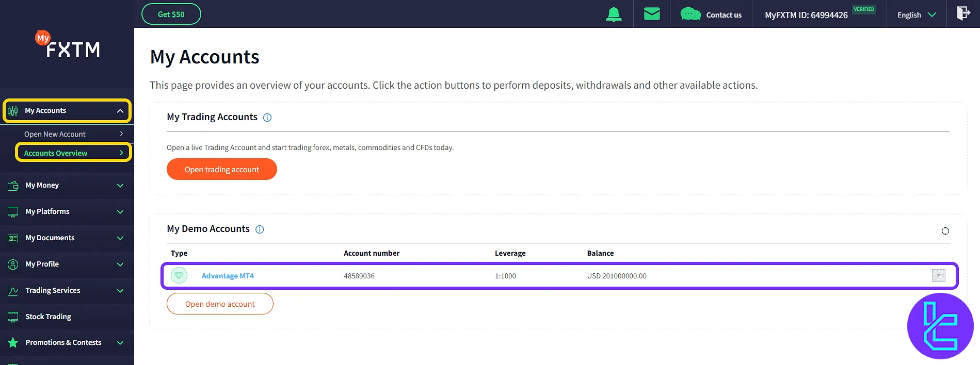The width and height of the screenshot is (980, 365).
Task: Refresh the demo accounts list
Action: pos(945,231)
